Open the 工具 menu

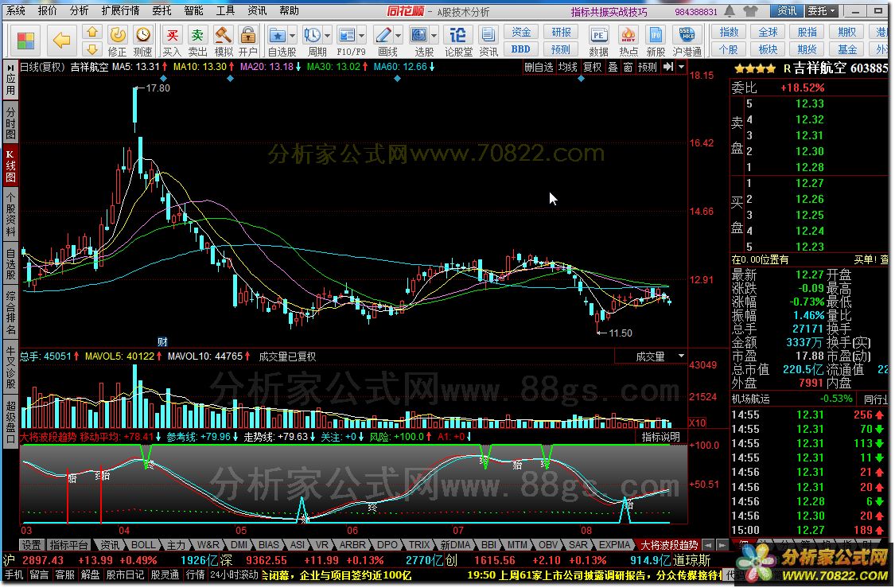[225, 10]
